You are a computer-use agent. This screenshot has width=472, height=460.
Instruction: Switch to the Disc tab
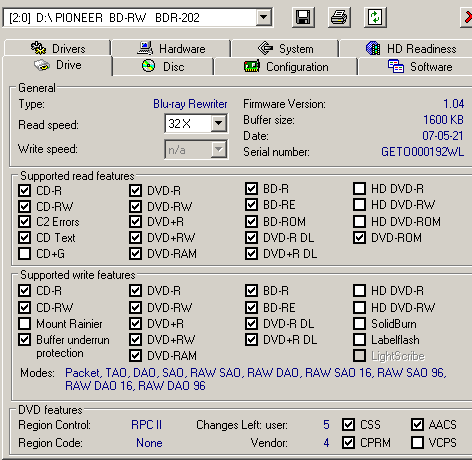click(163, 66)
